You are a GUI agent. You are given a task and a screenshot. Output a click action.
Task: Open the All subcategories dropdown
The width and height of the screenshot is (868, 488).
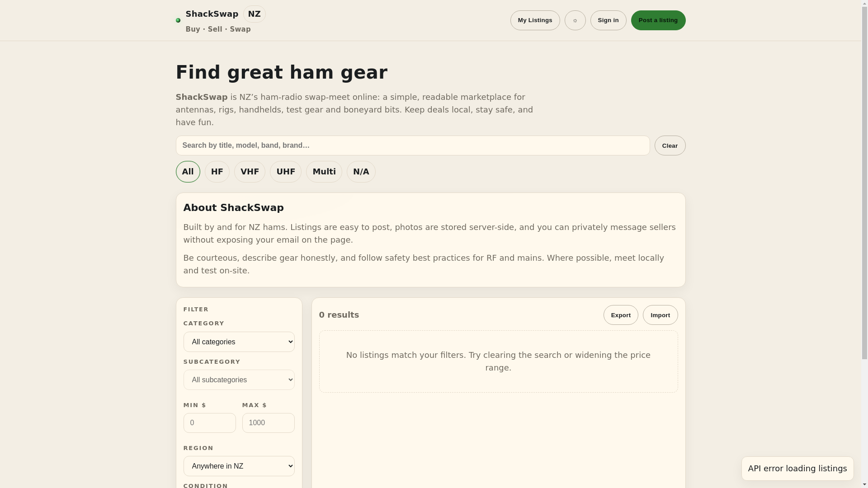click(x=239, y=380)
